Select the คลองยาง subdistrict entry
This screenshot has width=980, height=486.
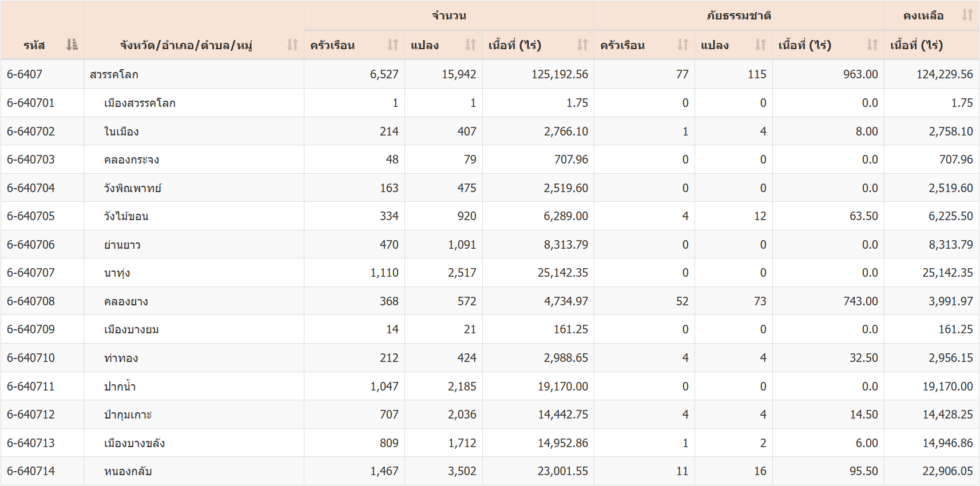[x=126, y=301]
